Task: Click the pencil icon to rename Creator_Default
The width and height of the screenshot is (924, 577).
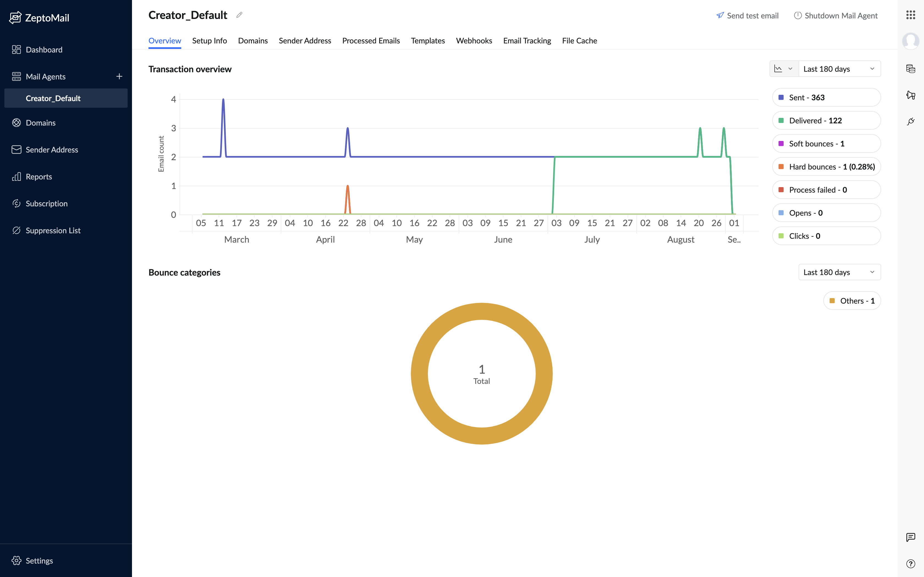Action: [240, 15]
